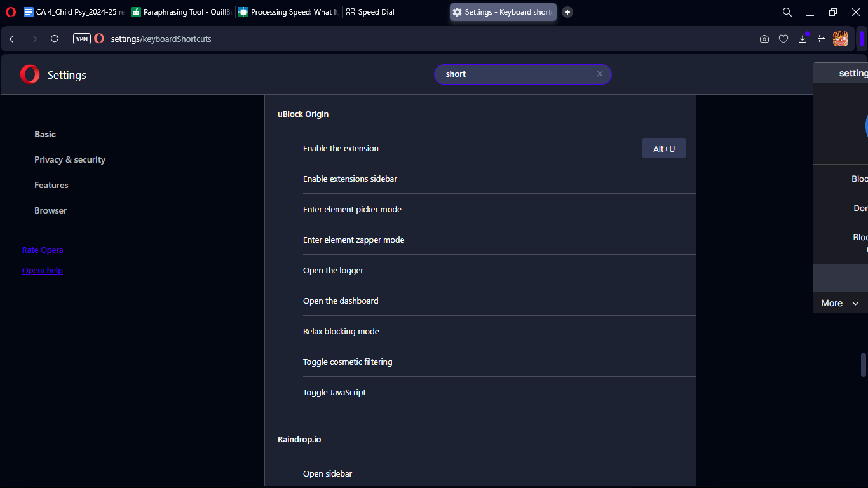Click the Raindrop.io section heading
Viewport: 868px width, 488px height.
299,440
